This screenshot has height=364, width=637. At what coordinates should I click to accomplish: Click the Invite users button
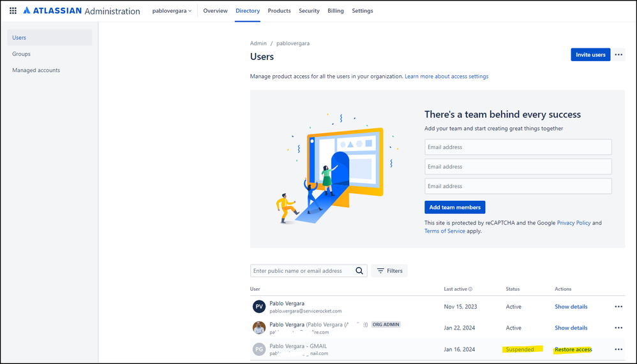pos(590,54)
